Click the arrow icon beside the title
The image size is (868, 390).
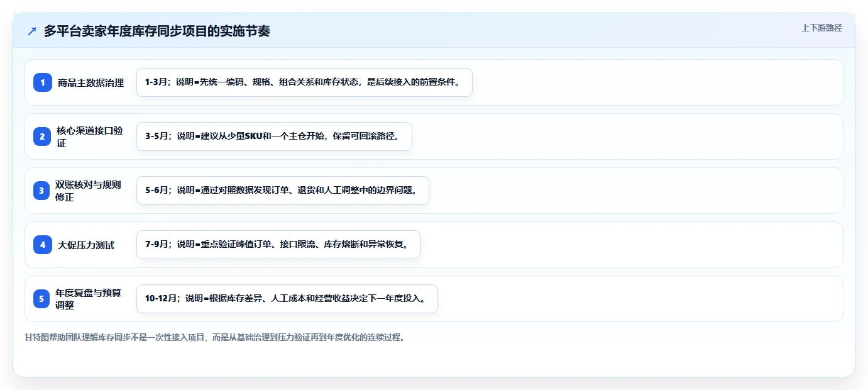click(x=32, y=31)
